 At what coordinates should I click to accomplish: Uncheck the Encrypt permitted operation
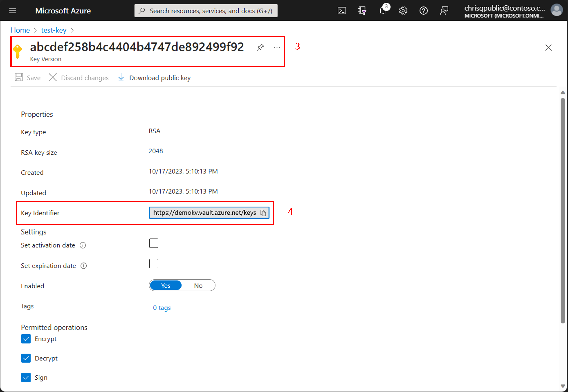click(x=26, y=339)
